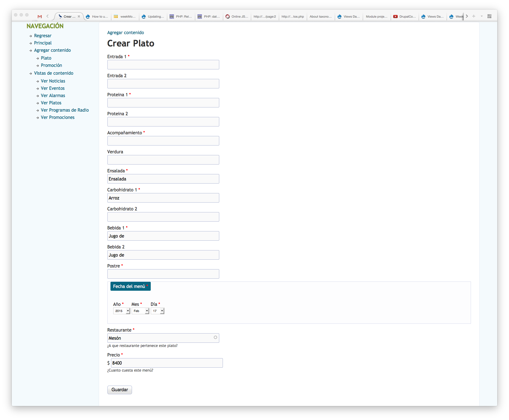Open the tab list dropdown arrow
The image size is (509, 420).
[482, 16]
